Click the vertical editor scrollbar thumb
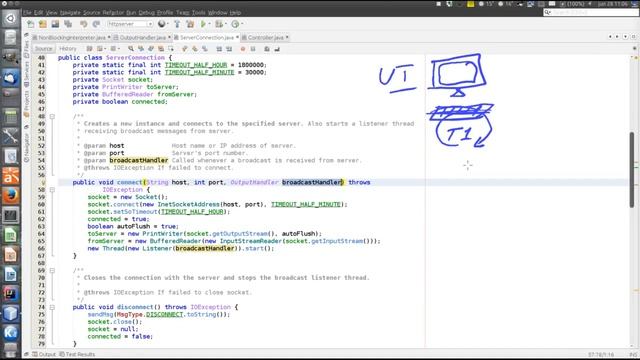Viewport: 640px width, 360px height. [x=632, y=169]
